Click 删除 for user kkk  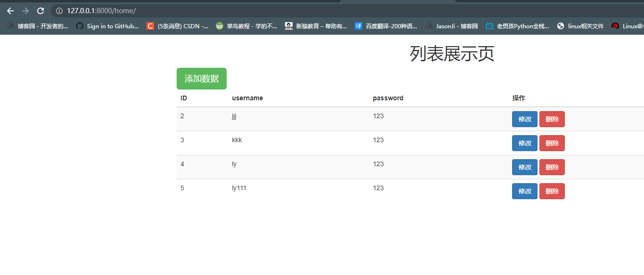pos(552,143)
